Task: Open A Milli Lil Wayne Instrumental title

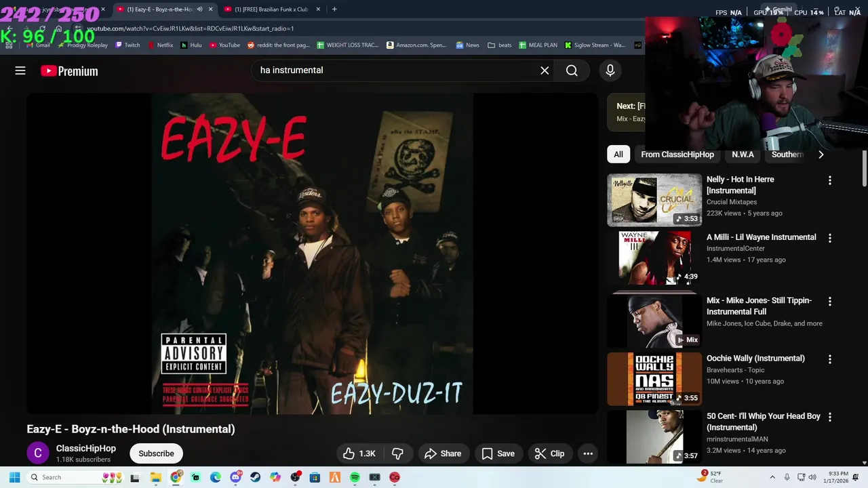Action: tap(761, 237)
